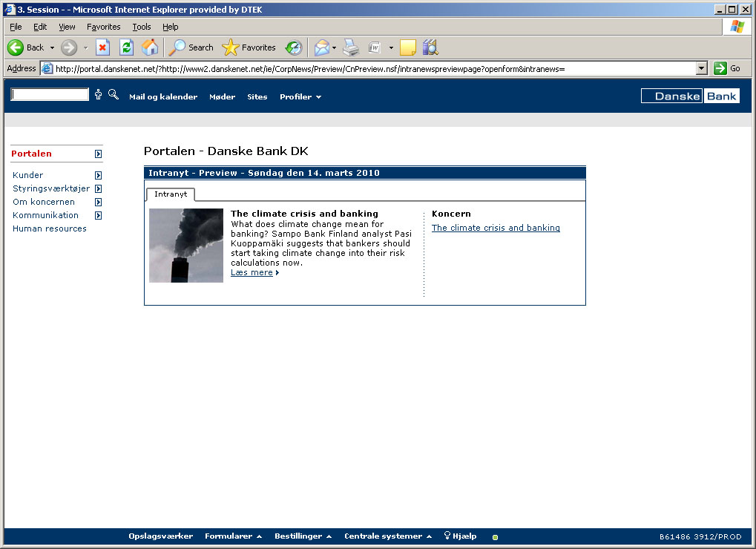Expand the Formularer footer menu
756x549 pixels.
[x=233, y=536]
